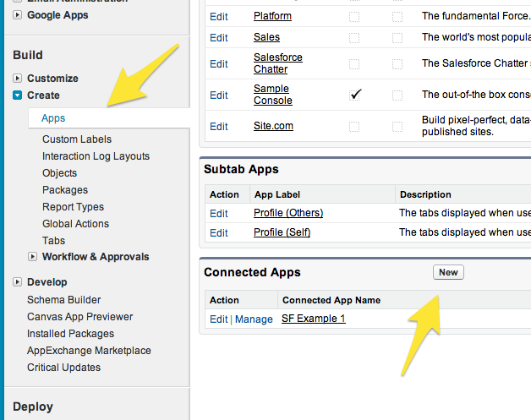The width and height of the screenshot is (531, 420).
Task: Open the Profile (Others) link
Action: click(288, 213)
